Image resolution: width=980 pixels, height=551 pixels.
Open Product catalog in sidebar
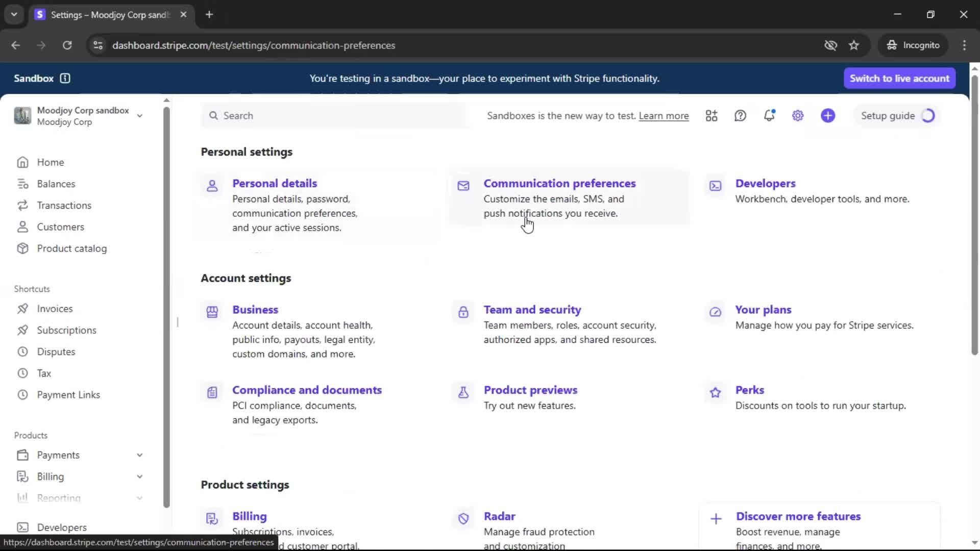71,248
